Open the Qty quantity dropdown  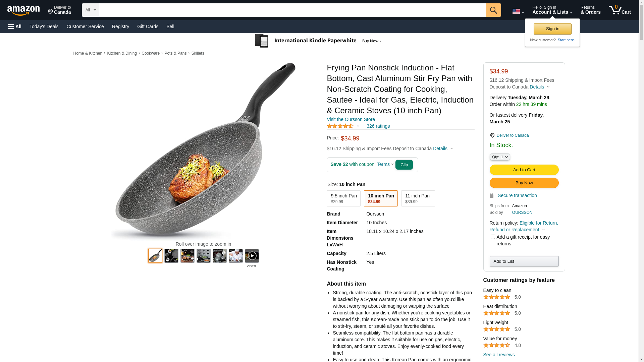(x=499, y=157)
